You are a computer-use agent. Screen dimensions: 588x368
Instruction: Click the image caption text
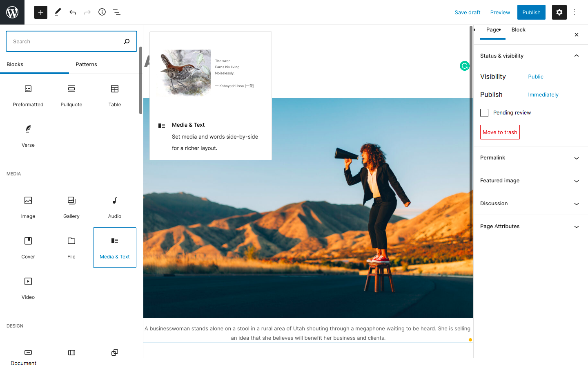tap(308, 333)
